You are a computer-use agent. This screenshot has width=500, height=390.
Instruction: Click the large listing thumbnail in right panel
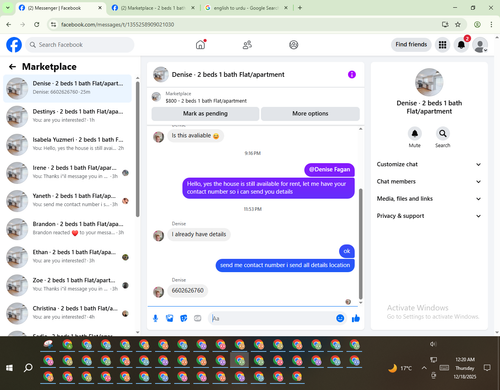429,82
